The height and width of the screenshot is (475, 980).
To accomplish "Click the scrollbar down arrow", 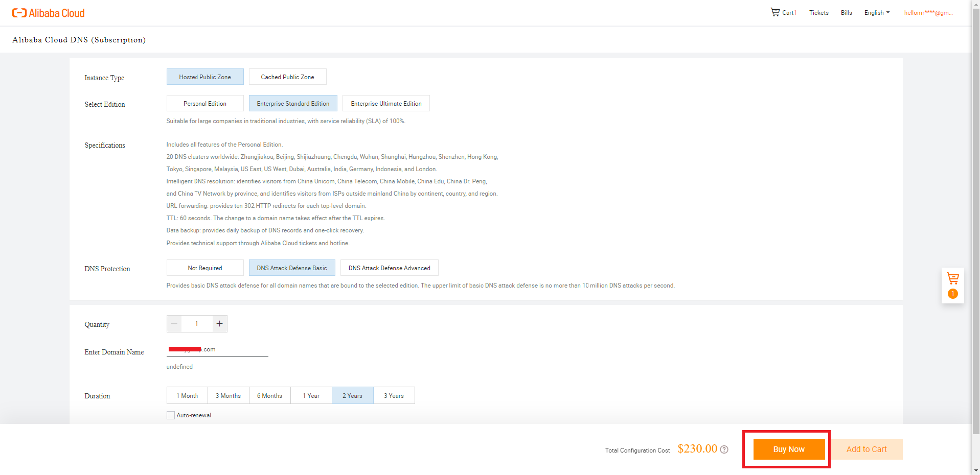I will (975, 470).
